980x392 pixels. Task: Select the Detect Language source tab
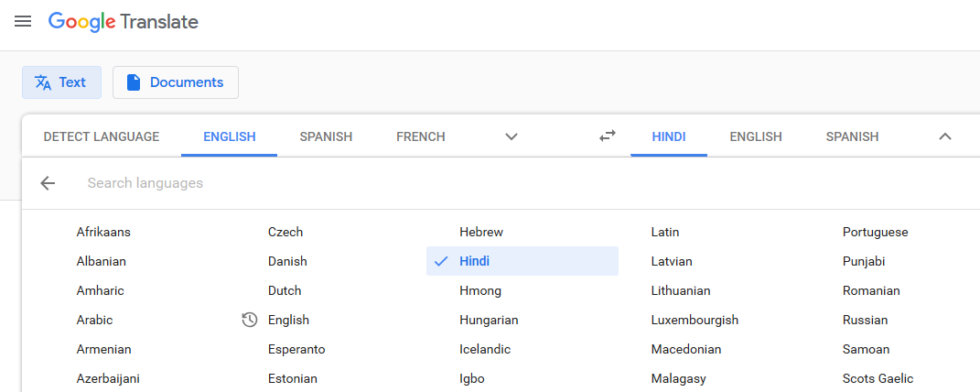(102, 136)
